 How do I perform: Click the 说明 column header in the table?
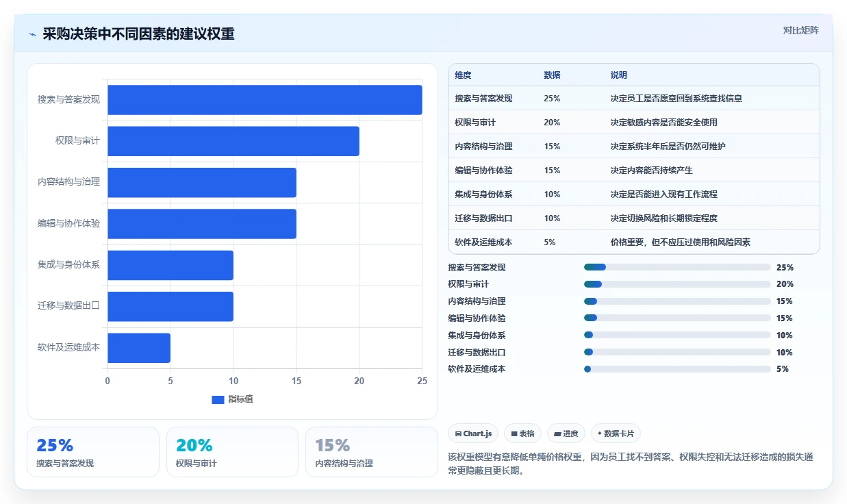tap(619, 75)
